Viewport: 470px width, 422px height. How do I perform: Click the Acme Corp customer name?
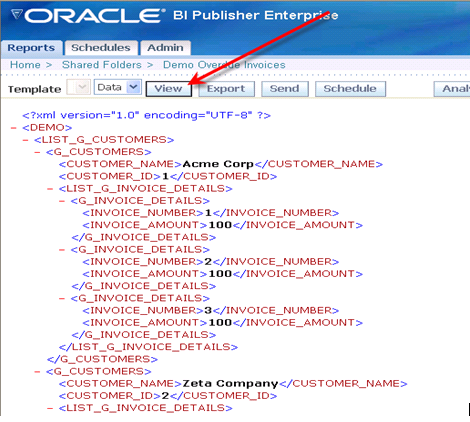(218, 164)
